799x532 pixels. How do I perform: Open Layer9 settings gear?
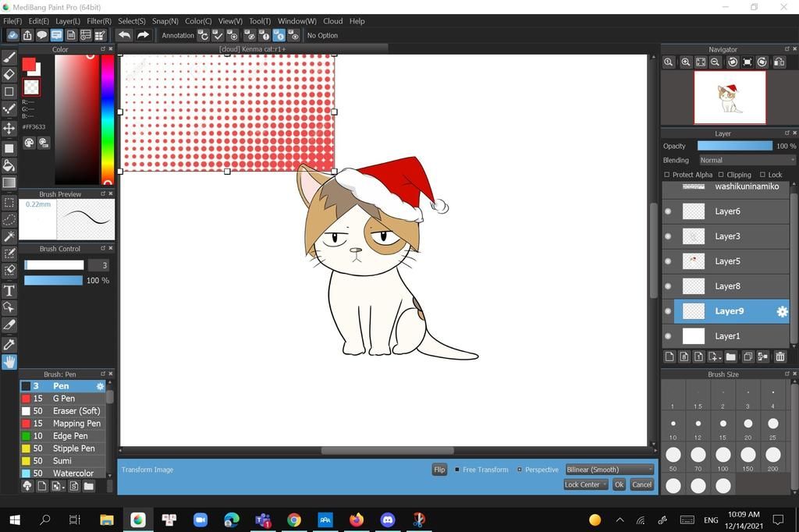coord(782,311)
